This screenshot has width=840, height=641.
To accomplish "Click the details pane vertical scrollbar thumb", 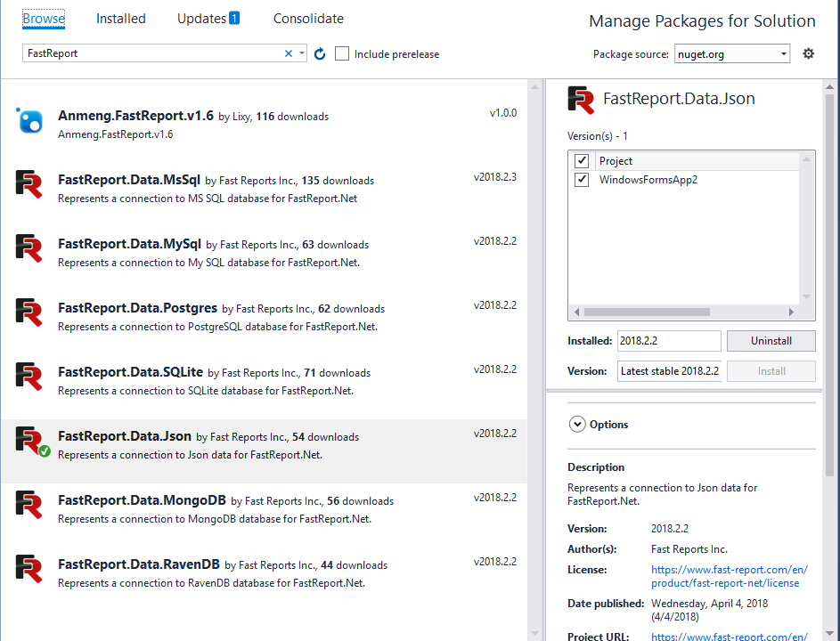I will 829,285.
